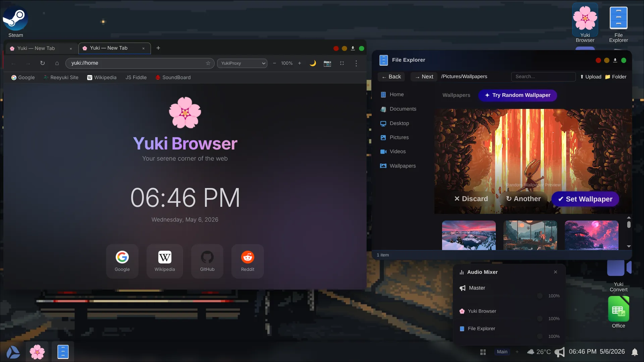
Task: Enter fullscreen with expand icon
Action: click(342, 63)
